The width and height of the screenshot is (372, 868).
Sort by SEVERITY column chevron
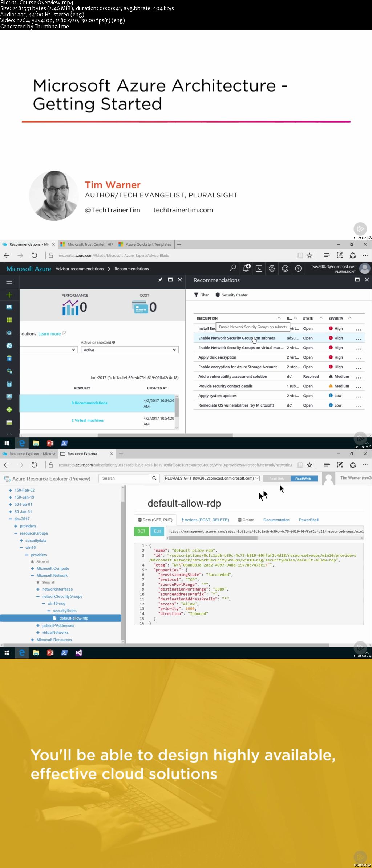tap(350, 318)
